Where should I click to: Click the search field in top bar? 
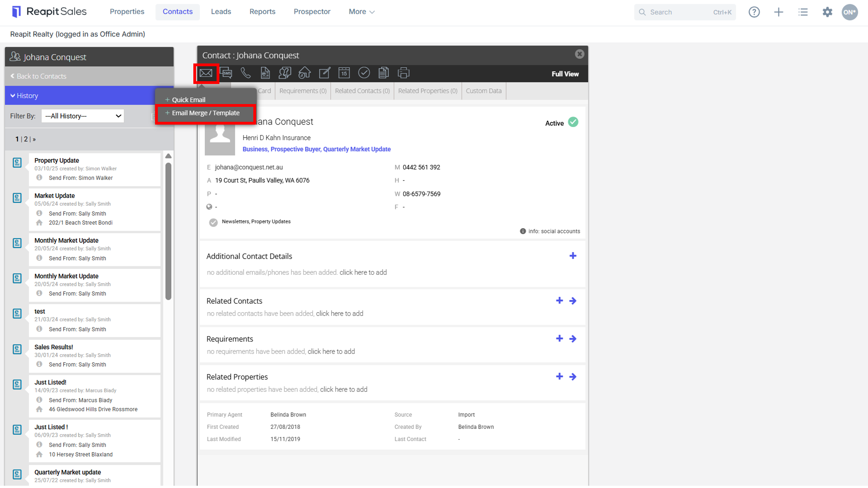point(685,12)
